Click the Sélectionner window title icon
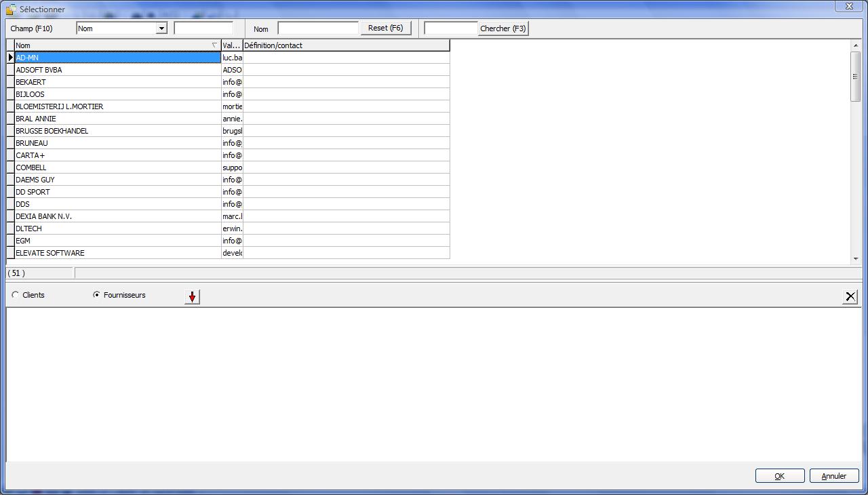The image size is (868, 495). [11, 9]
